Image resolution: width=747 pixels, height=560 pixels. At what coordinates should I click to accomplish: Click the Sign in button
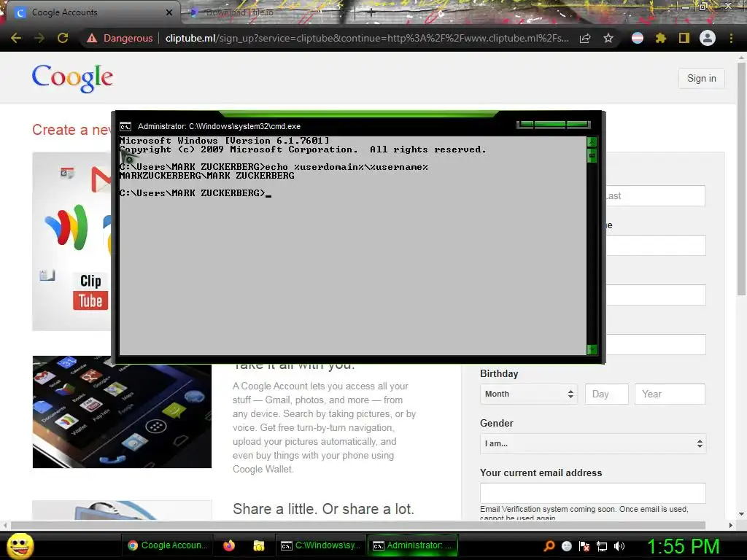point(701,79)
